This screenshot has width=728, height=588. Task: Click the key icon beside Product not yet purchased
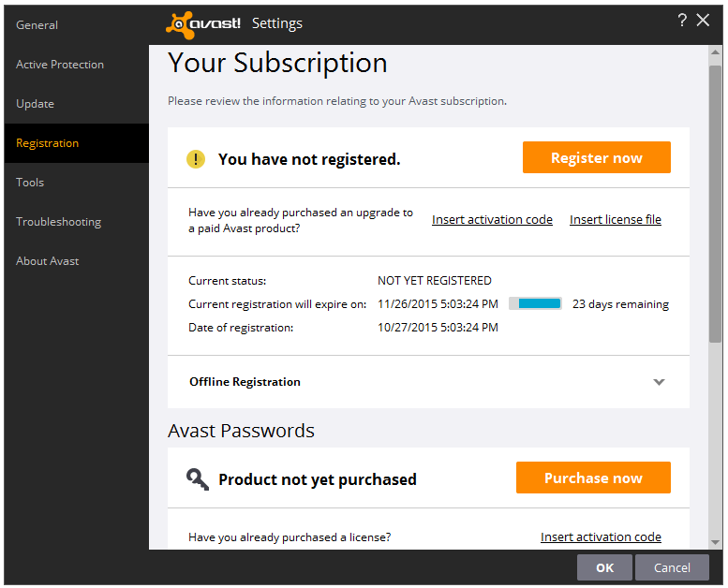198,478
